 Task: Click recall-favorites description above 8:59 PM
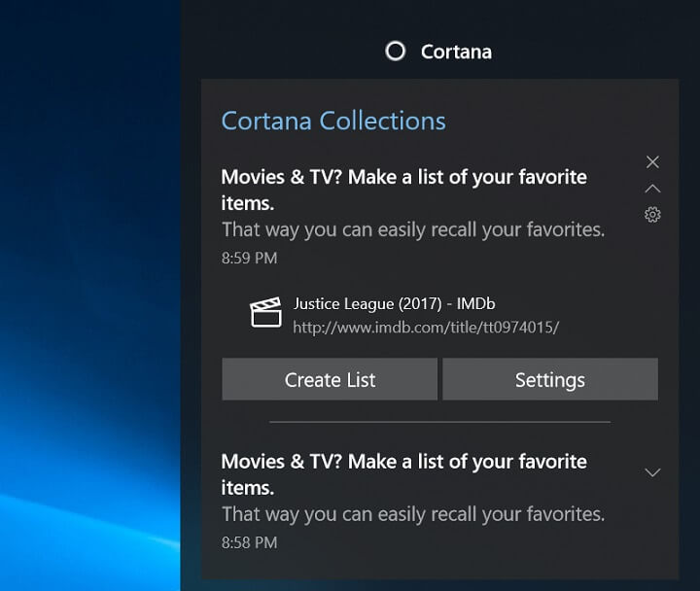[413, 229]
